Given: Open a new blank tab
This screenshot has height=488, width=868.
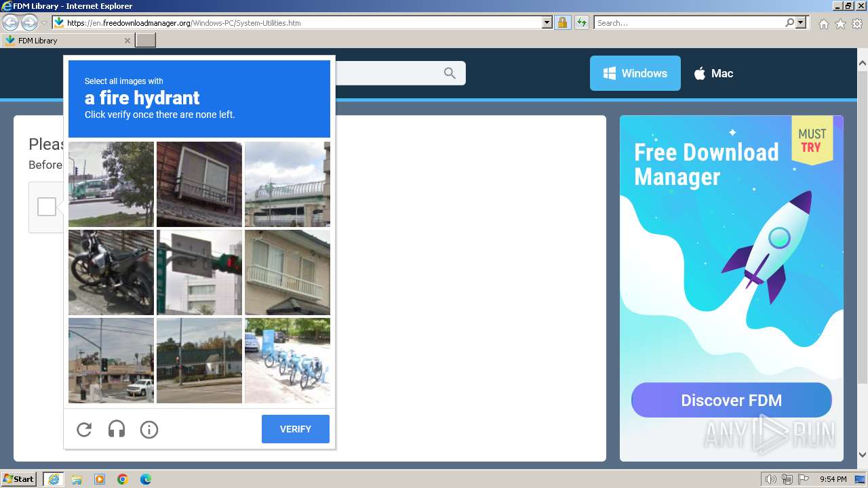Looking at the screenshot, I should [146, 41].
